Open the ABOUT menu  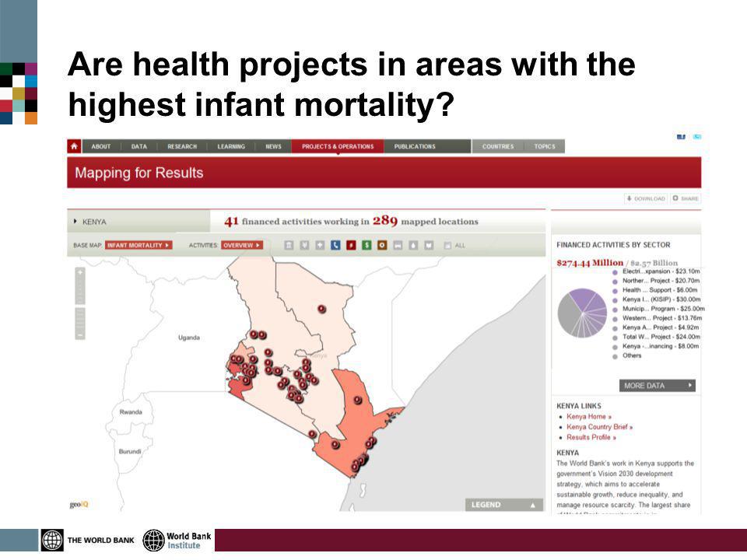tap(101, 146)
